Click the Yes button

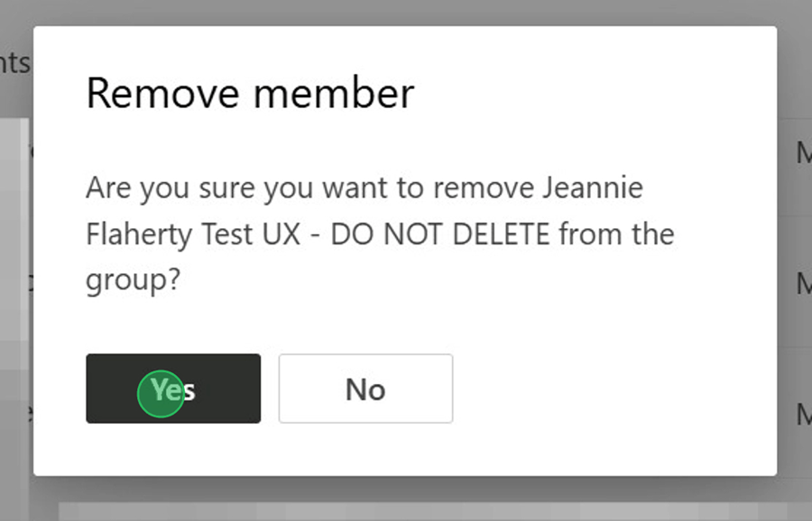[x=173, y=388]
